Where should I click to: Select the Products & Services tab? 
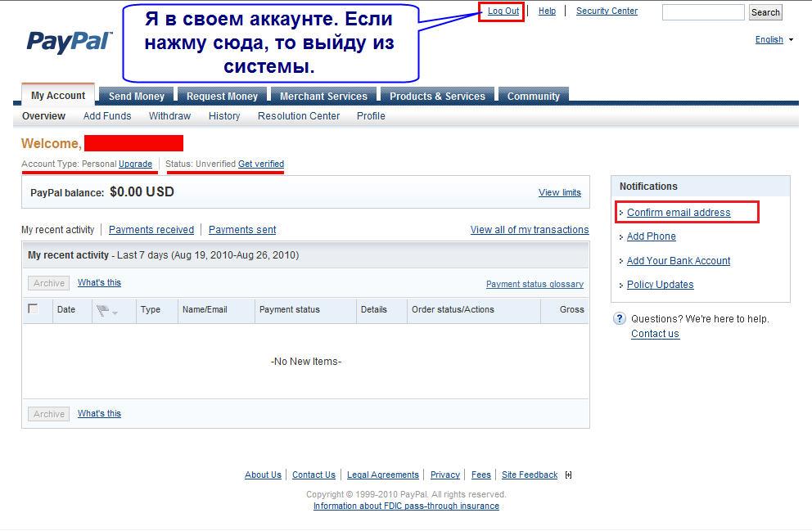point(437,97)
